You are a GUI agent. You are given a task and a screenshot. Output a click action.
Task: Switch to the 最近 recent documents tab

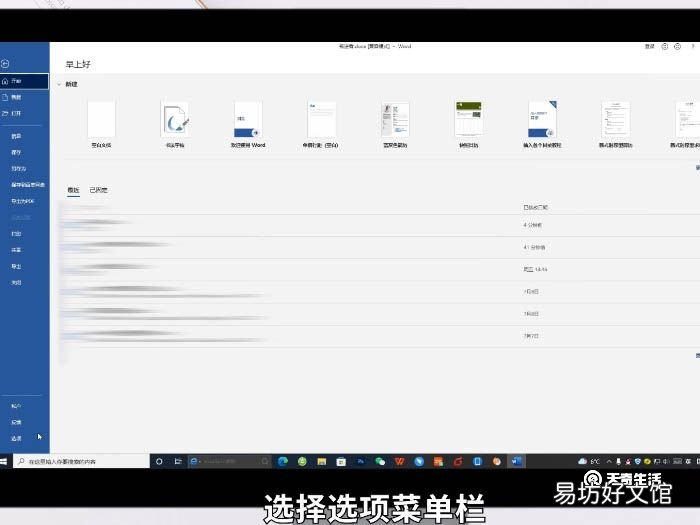[x=73, y=190]
